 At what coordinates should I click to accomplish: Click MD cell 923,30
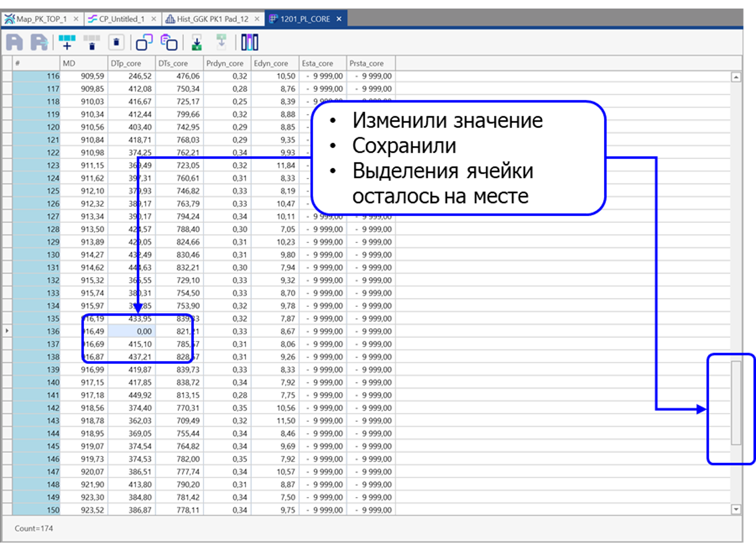[84, 497]
